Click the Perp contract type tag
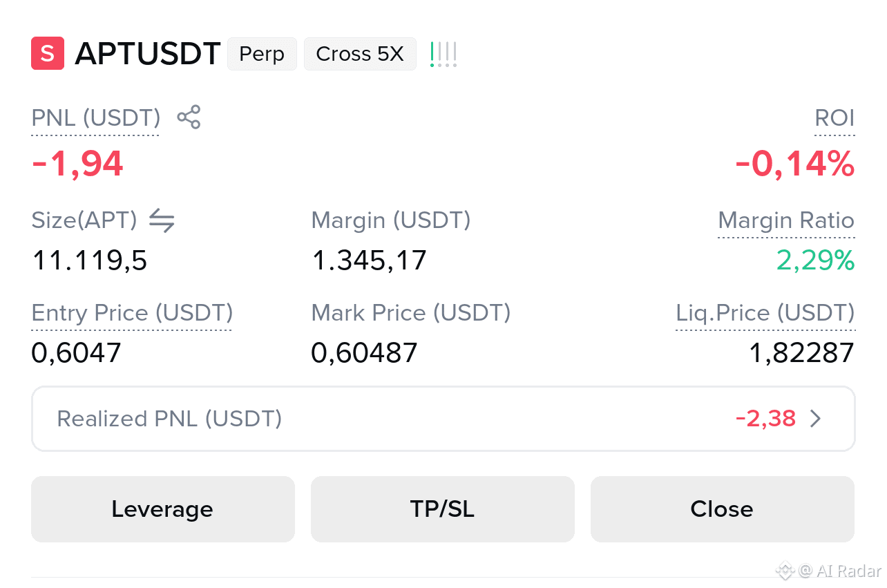This screenshot has height=588, width=887. [262, 54]
